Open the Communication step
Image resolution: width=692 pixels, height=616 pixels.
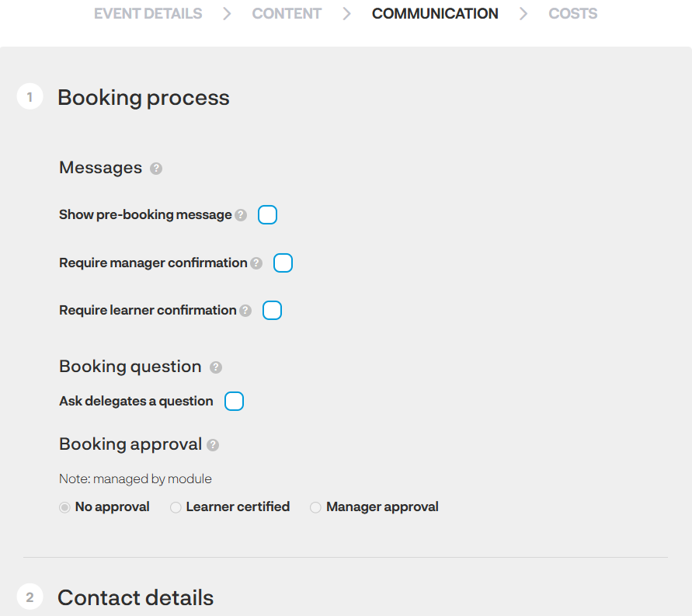435,14
